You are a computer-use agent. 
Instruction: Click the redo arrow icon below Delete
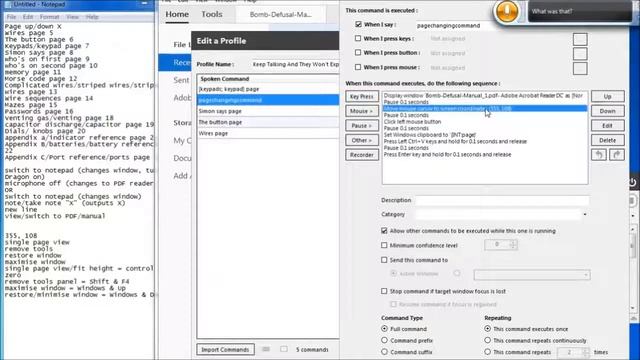(616, 155)
